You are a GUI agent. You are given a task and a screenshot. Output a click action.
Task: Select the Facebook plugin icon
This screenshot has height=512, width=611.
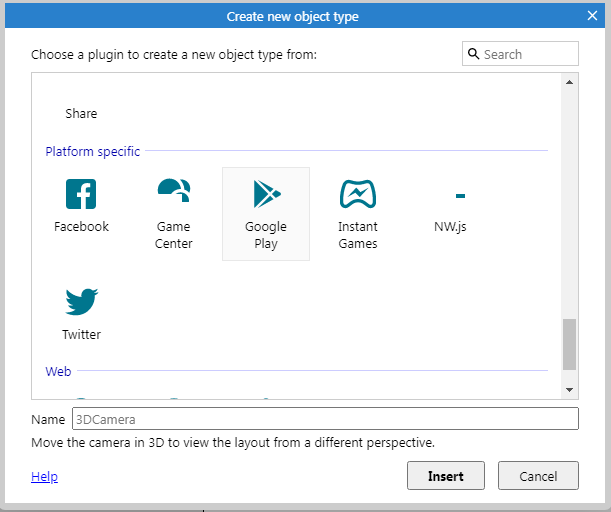(81, 194)
